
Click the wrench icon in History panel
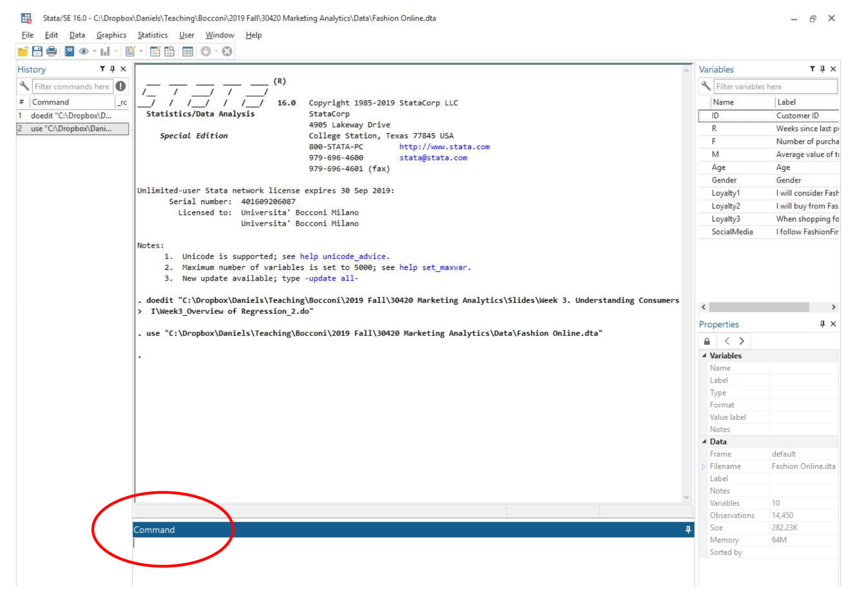(x=24, y=86)
